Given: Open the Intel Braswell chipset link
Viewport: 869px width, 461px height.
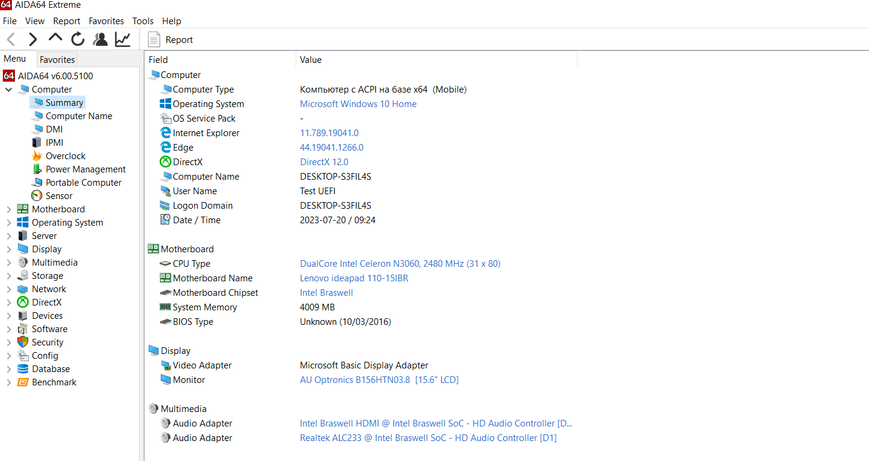Looking at the screenshot, I should pos(326,293).
